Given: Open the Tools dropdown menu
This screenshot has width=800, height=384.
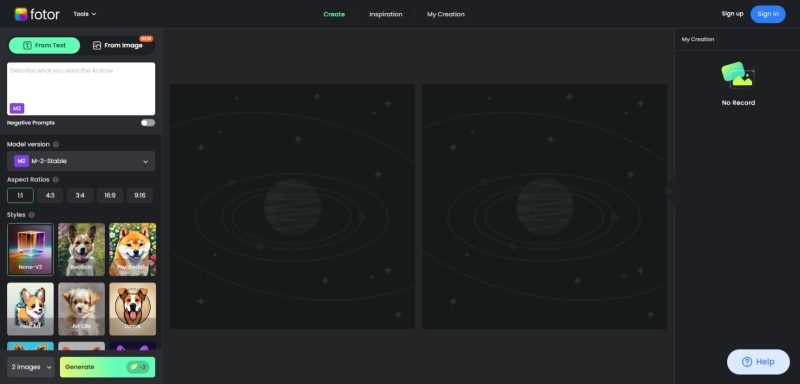Looking at the screenshot, I should [x=85, y=14].
